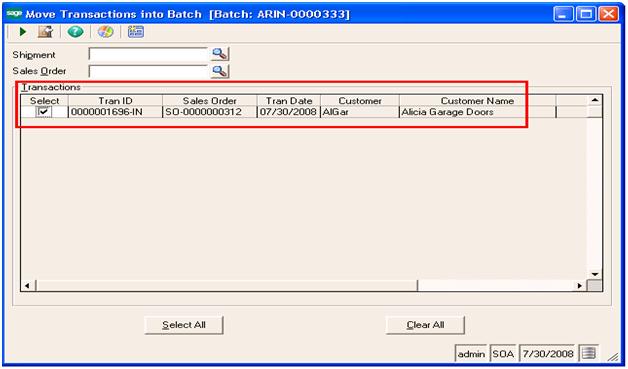The image size is (628, 369).
Task: Click the grid's scroll up arrow
Action: pos(595,100)
